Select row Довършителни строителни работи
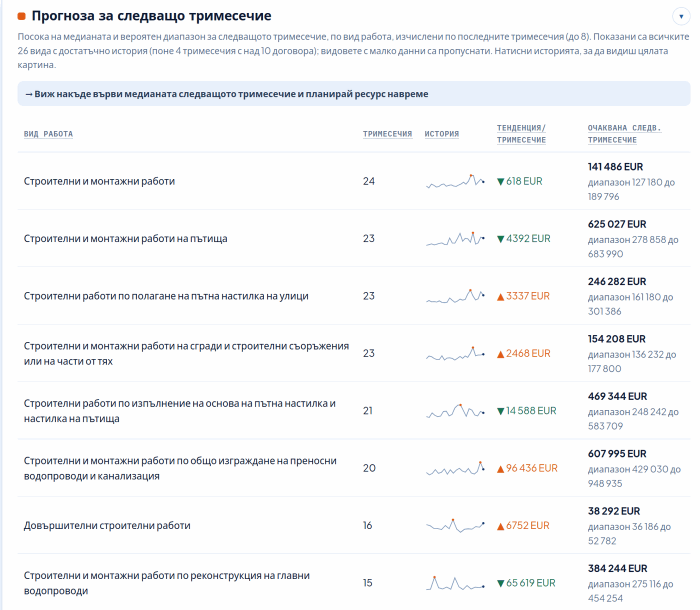The image size is (700, 610). tap(354, 525)
